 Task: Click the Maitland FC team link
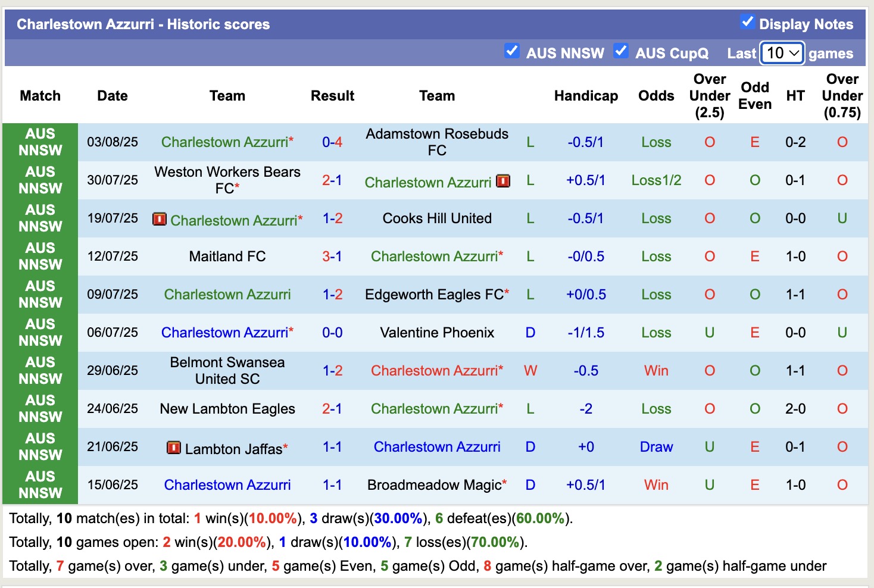point(227,257)
